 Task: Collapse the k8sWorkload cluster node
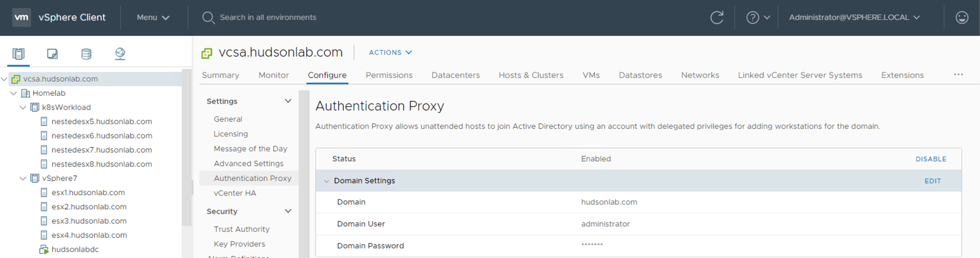click(x=23, y=108)
